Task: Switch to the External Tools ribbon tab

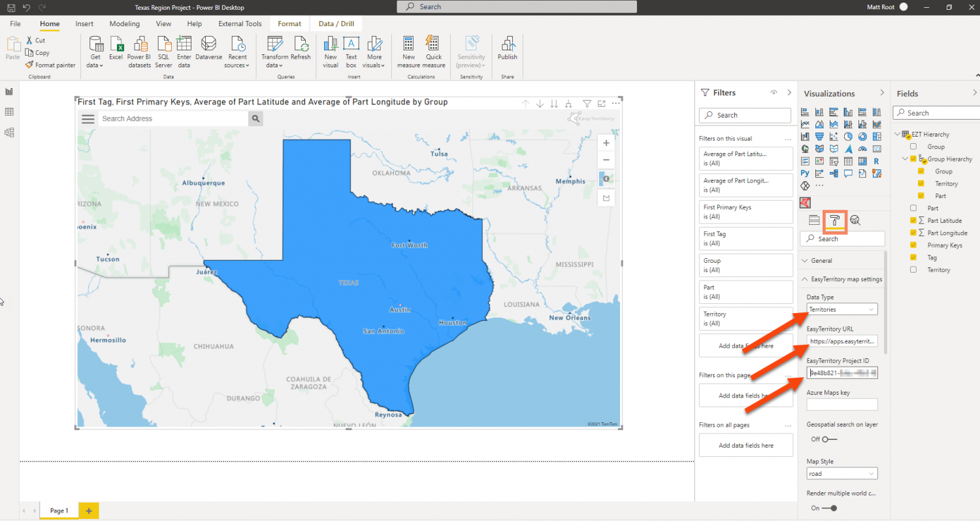Action: [x=240, y=24]
